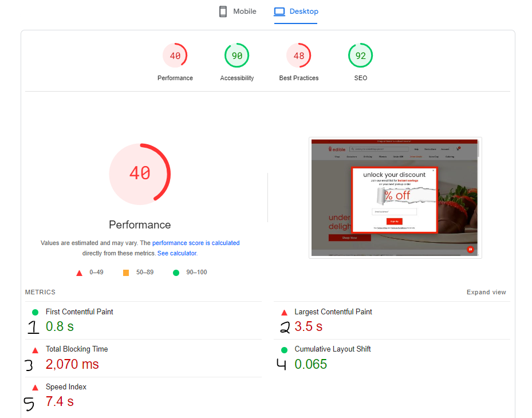Click the First Contentful Paint metric label
This screenshot has width=532, height=418.
point(80,312)
